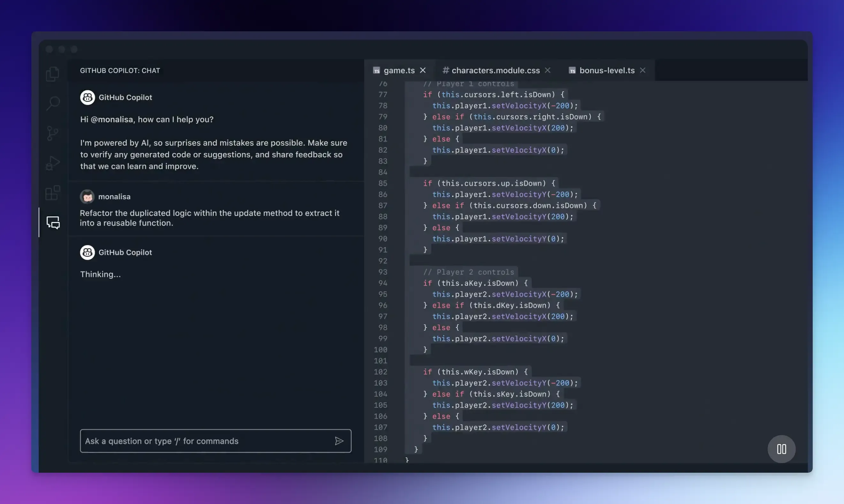The height and width of the screenshot is (504, 844).
Task: Send the chat message with the paper plane icon
Action: pyautogui.click(x=339, y=441)
